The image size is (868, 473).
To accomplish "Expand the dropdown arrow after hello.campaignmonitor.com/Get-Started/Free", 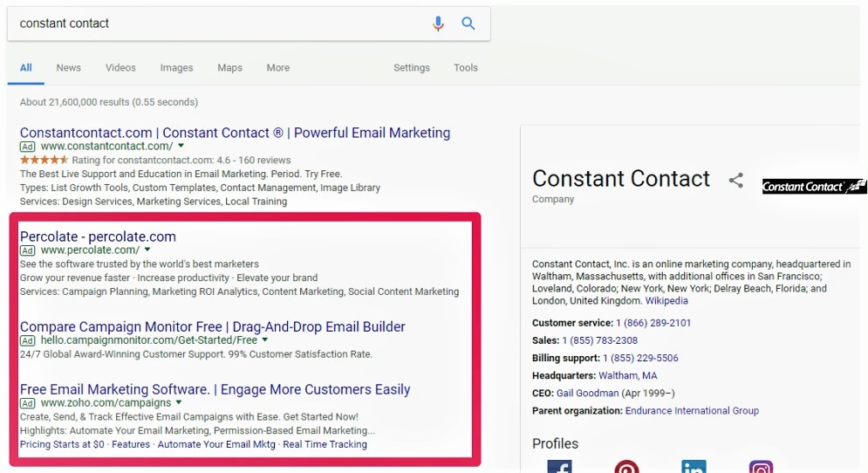I will click(x=264, y=340).
